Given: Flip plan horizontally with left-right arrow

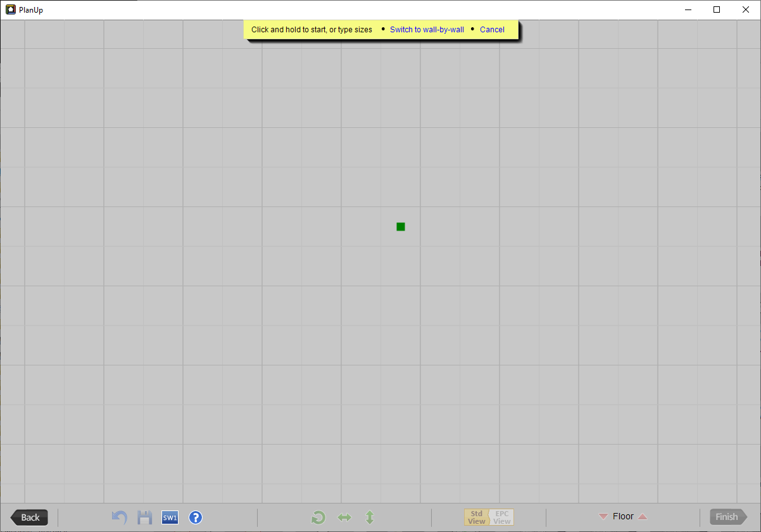Looking at the screenshot, I should 344,517.
